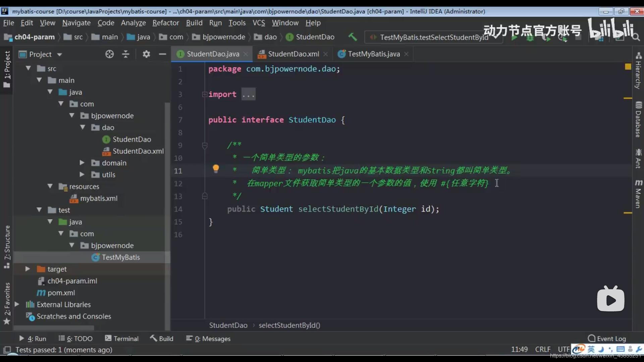Open Project panel settings gear
This screenshot has width=644, height=362.
click(x=146, y=54)
